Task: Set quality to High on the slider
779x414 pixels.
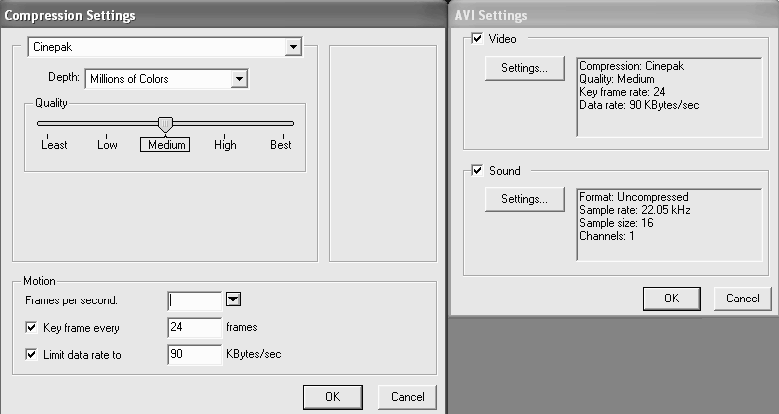Action: pos(225,123)
